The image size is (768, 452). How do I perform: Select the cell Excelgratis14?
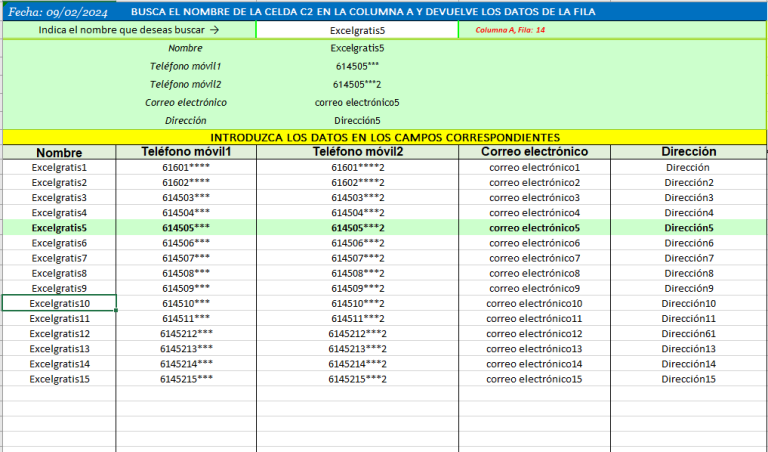pyautogui.click(x=59, y=364)
